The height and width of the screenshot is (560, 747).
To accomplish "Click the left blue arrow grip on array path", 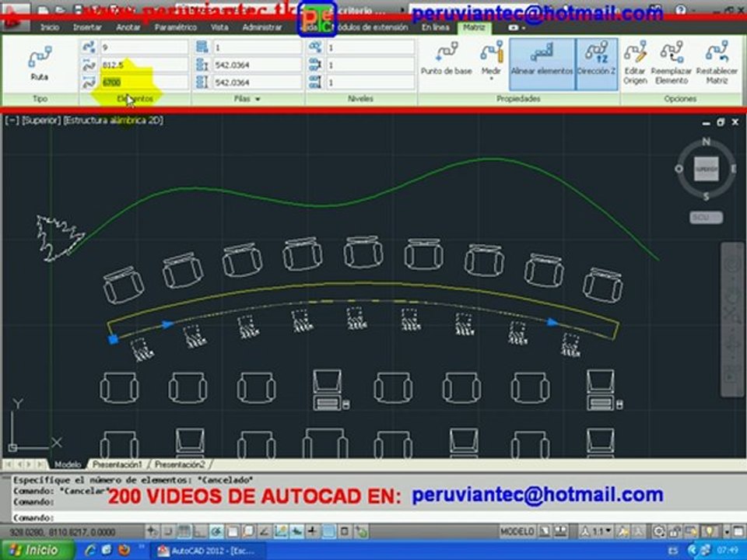I will click(168, 324).
